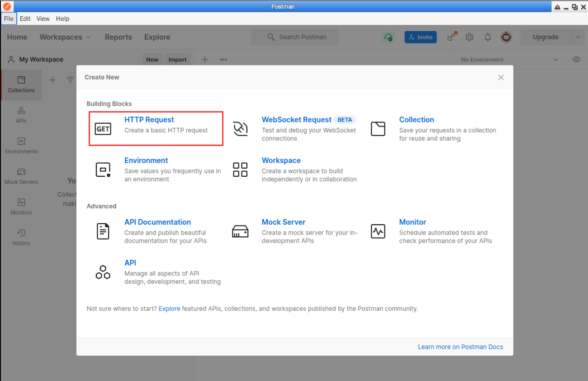Click the Mock Server icon in dialog

tap(240, 231)
